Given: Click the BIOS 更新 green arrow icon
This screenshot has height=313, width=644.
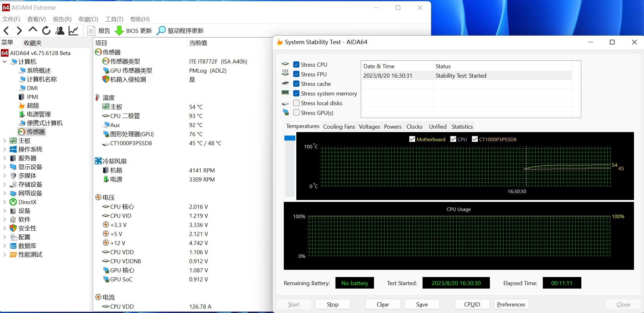Looking at the screenshot, I should coord(119,31).
